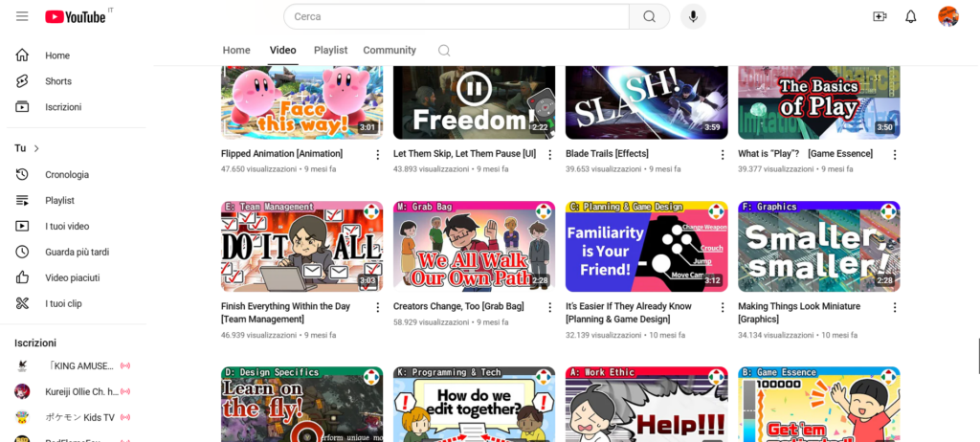Open the notifications bell

pos(911,16)
